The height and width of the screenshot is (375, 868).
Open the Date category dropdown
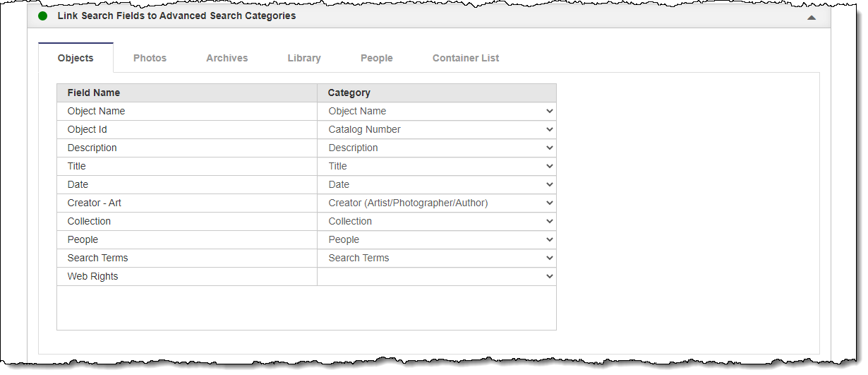click(437, 184)
